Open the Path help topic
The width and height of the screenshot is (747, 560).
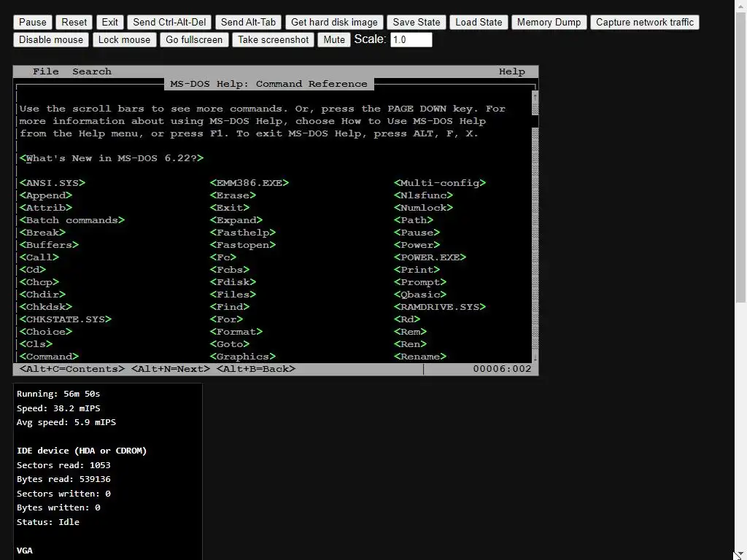coord(414,220)
